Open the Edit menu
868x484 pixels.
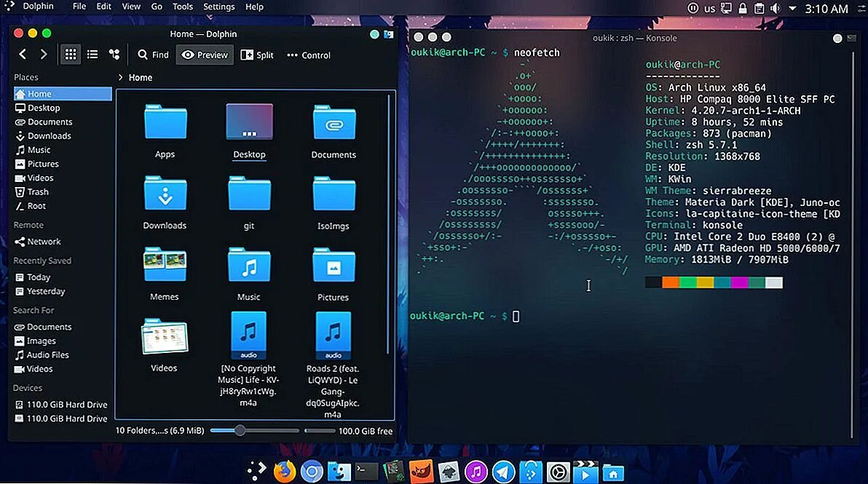103,7
